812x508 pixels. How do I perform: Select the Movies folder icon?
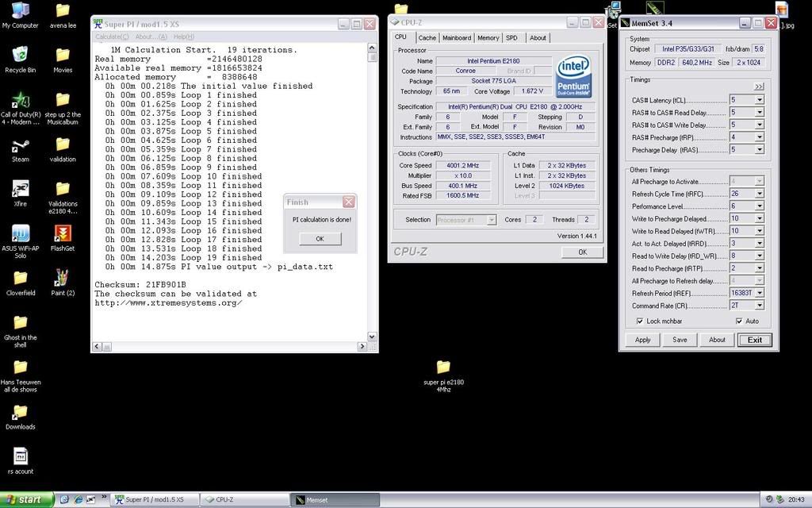pyautogui.click(x=63, y=55)
